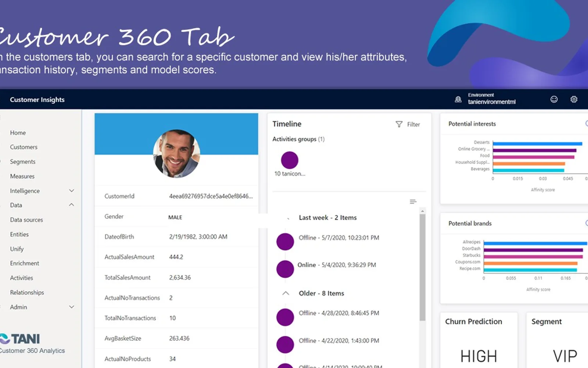
Task: Open the timeline list options icon
Action: pos(413,202)
